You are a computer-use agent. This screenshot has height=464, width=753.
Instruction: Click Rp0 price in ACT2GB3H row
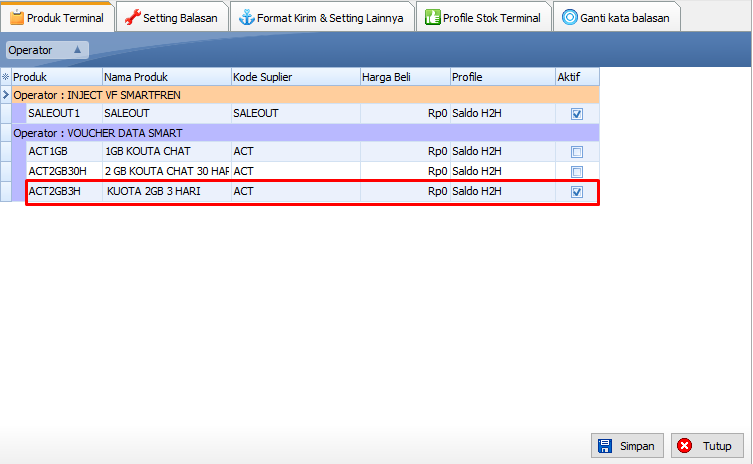[x=405, y=191]
